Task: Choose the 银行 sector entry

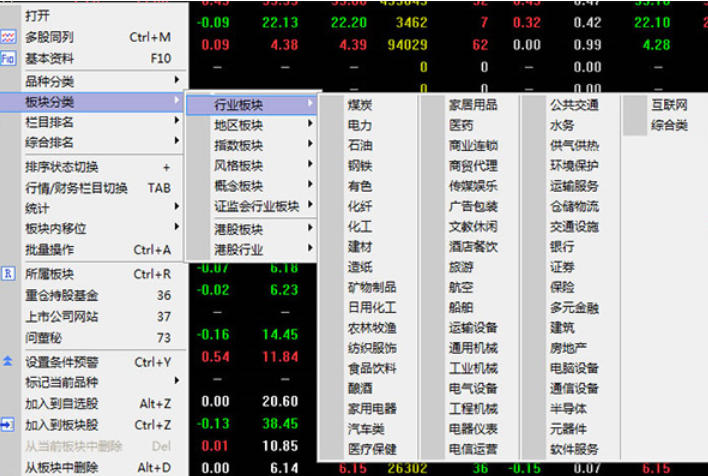Action: pyautogui.click(x=562, y=246)
